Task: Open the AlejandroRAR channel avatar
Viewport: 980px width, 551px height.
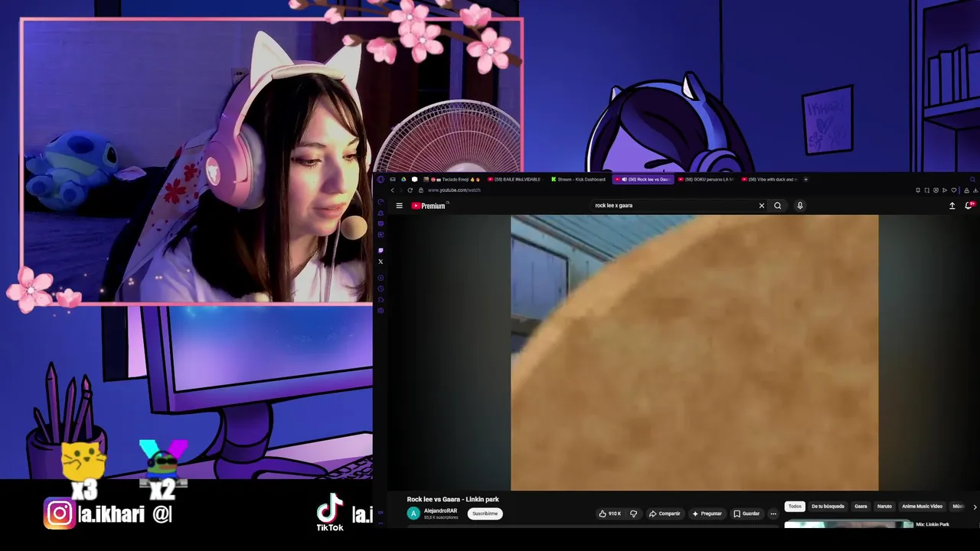Action: [x=413, y=514]
